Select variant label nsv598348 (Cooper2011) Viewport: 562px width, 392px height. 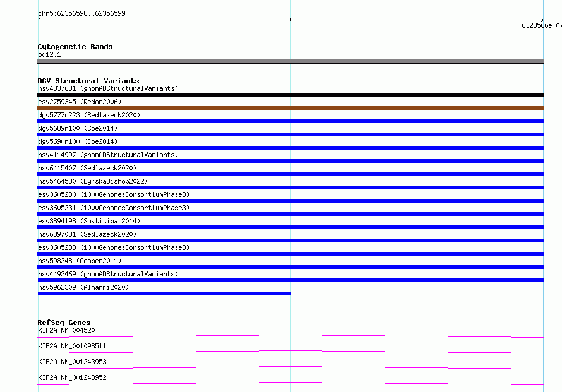click(80, 261)
